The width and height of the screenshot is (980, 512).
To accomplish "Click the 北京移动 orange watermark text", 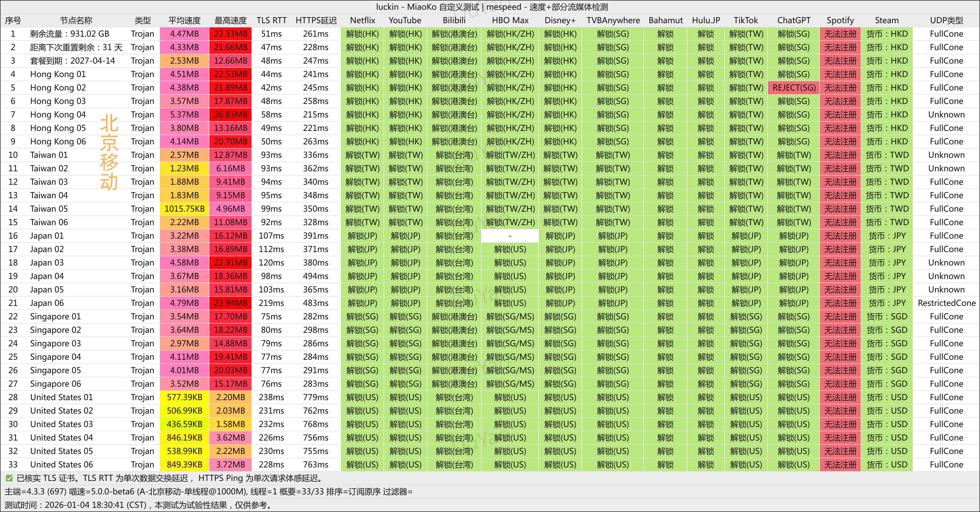I will [109, 152].
